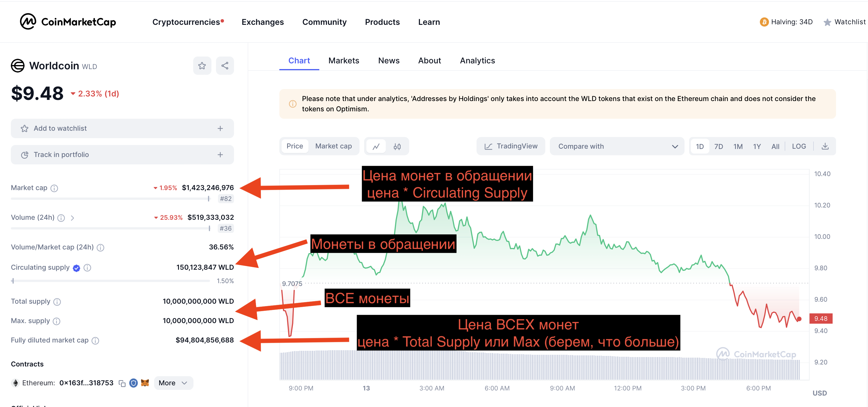
Task: Switch to the News tab
Action: click(389, 61)
